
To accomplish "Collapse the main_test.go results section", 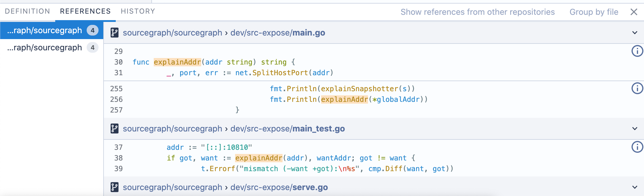I will click(635, 128).
